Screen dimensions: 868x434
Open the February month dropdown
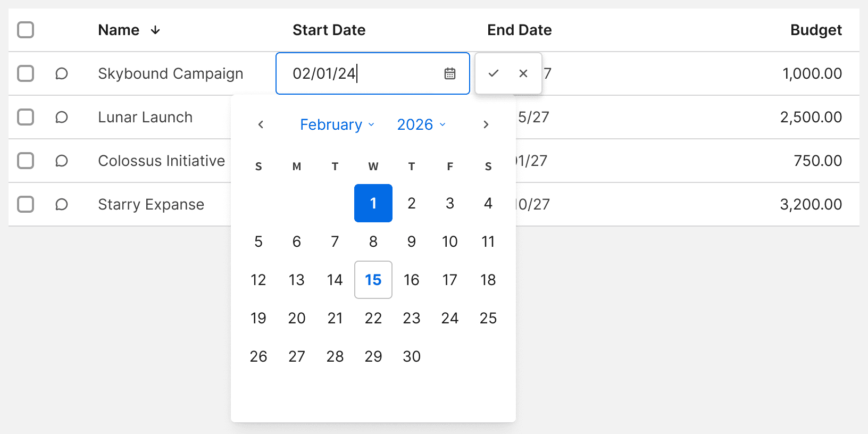pyautogui.click(x=337, y=124)
